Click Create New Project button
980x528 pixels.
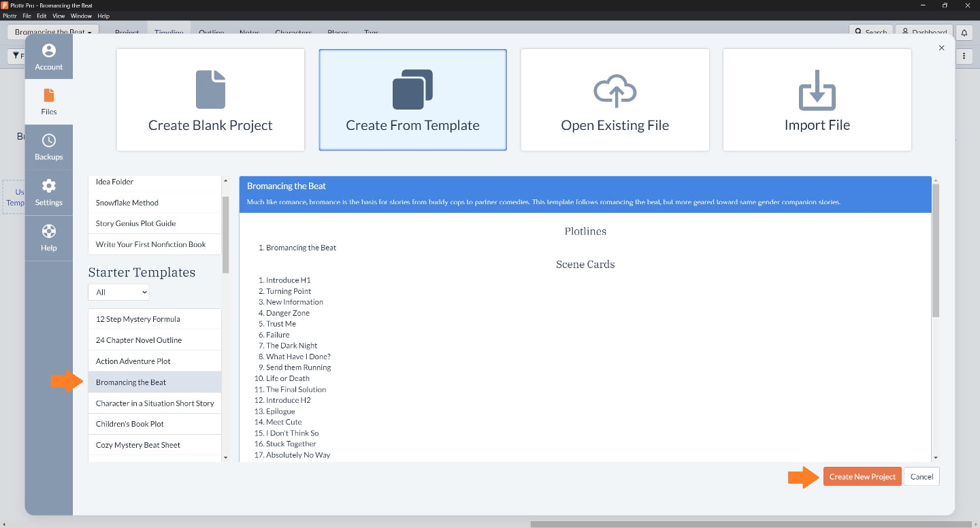tap(862, 476)
